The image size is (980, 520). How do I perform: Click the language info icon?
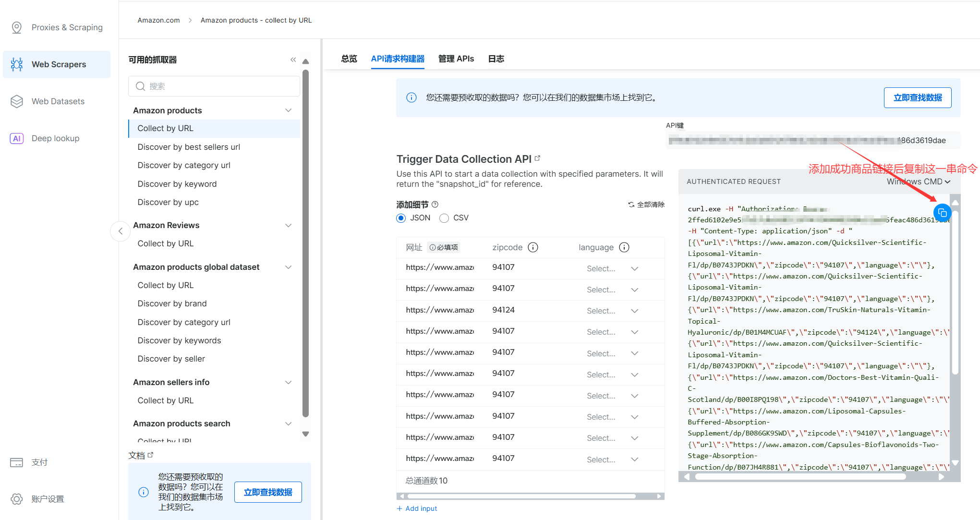tap(624, 247)
